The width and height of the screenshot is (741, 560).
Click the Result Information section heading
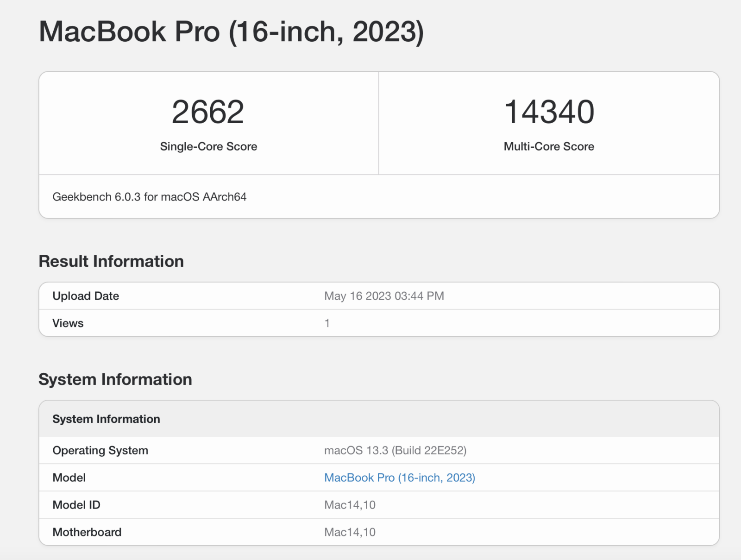[x=111, y=261]
